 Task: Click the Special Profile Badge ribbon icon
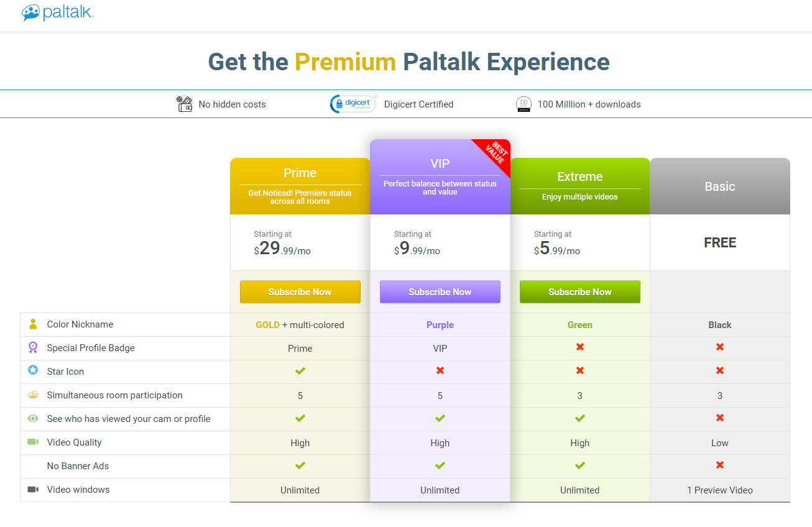pos(33,348)
